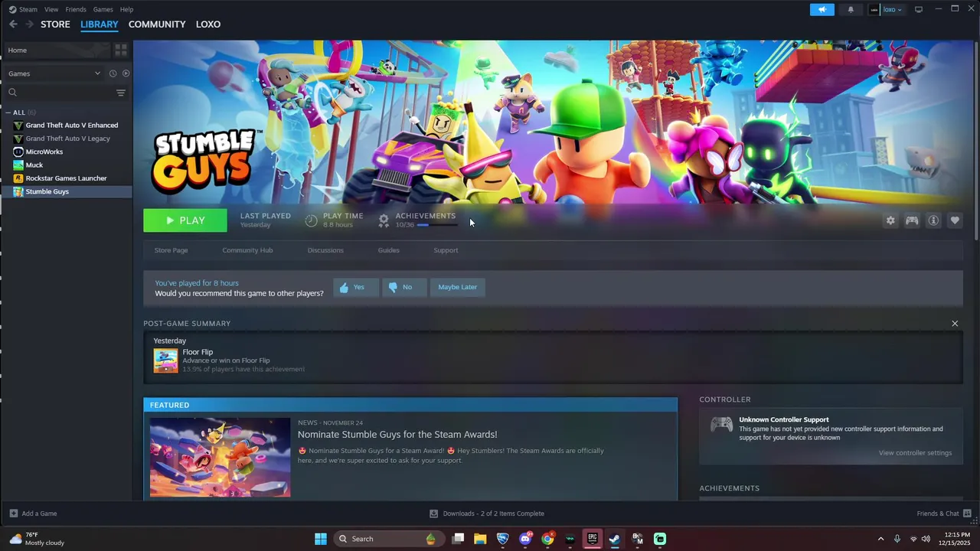Add Stumble Guys to favorites heart icon
The width and height of the screenshot is (980, 551).
[x=955, y=220]
